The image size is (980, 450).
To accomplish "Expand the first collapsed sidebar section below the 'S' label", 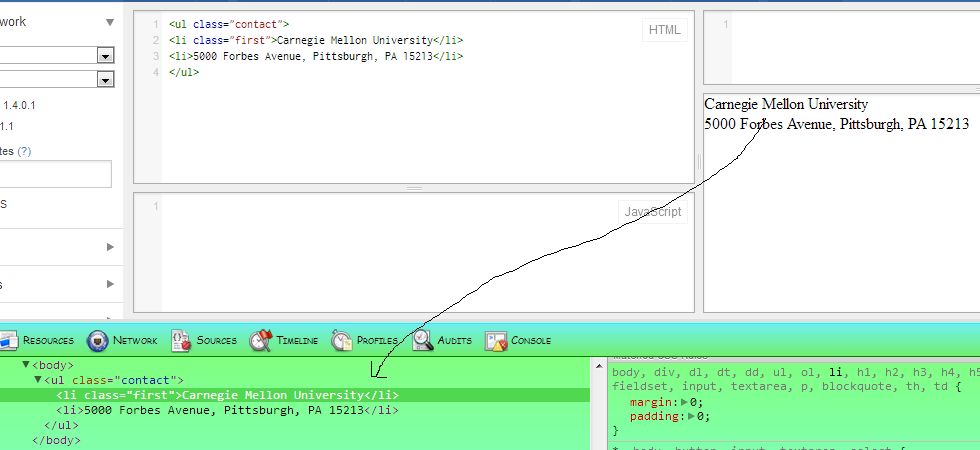I will (x=110, y=247).
